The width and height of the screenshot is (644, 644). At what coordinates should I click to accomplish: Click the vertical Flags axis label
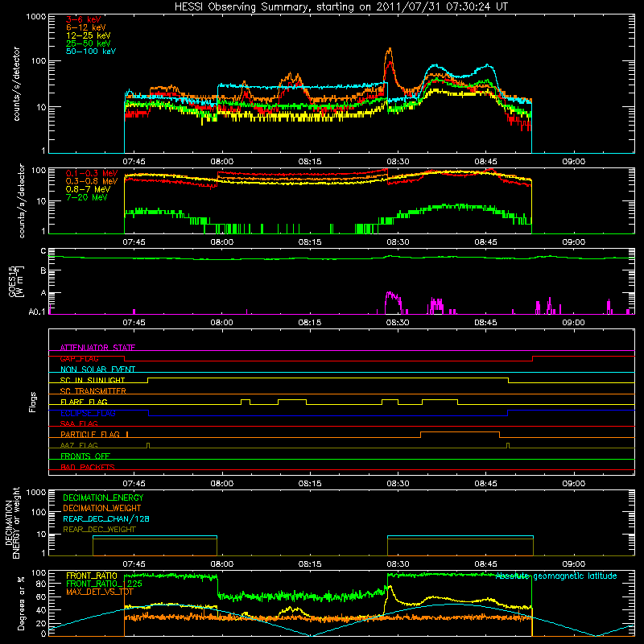(33, 402)
